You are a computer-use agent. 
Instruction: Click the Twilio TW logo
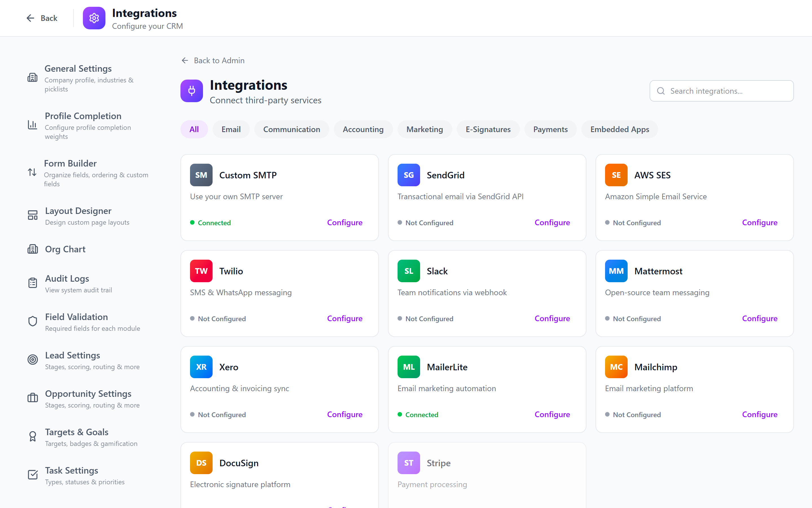[201, 271]
